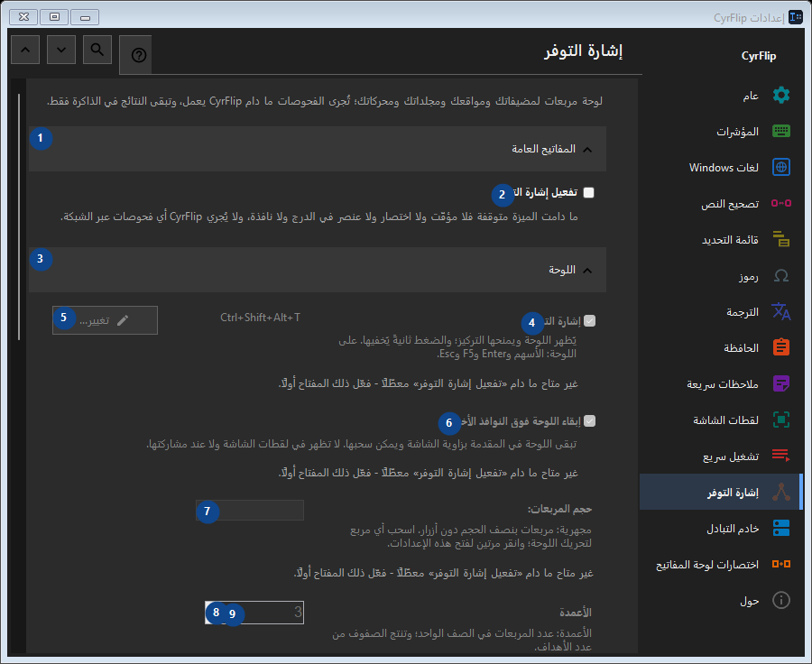
Task: Toggle the إشارة التوفر hotkey checkbox
Action: tap(590, 321)
